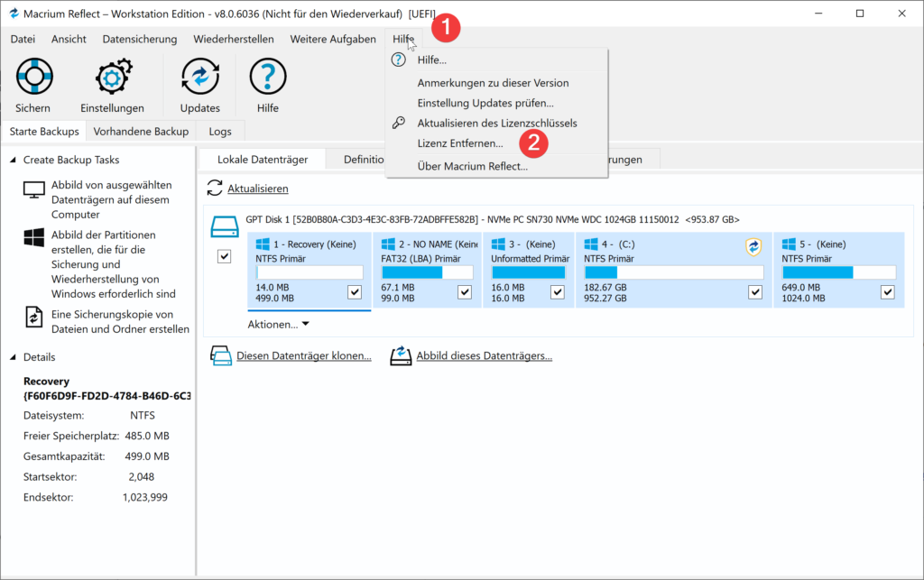
Task: Click Abbild dieses Datenträgers link
Action: [484, 356]
